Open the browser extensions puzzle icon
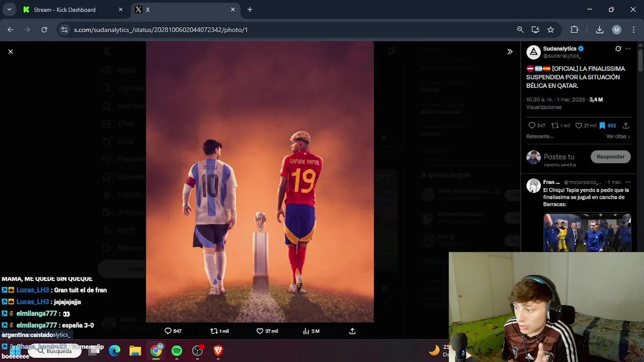The width and height of the screenshot is (644, 362). 575,30
